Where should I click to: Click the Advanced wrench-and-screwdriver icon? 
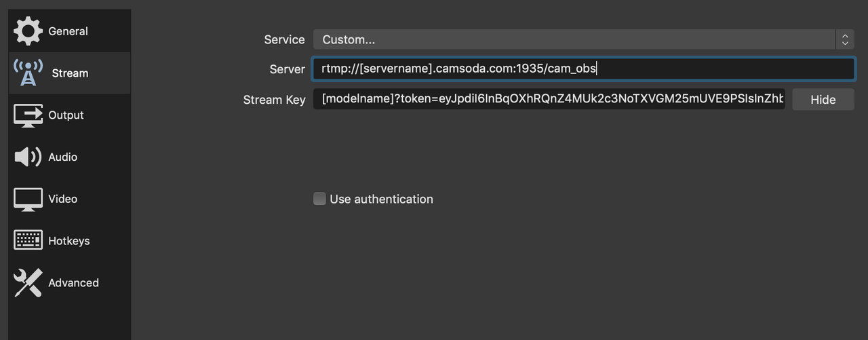(x=28, y=283)
